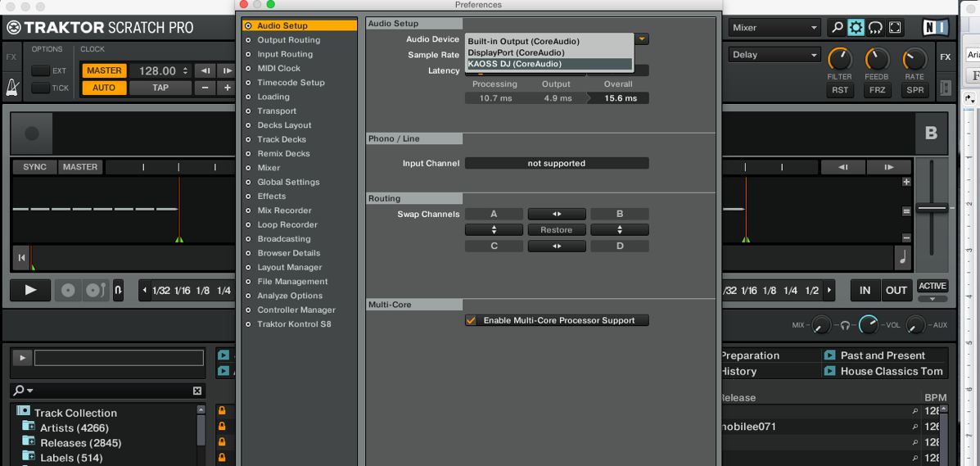The width and height of the screenshot is (980, 466).
Task: Switch to fullscreen with the corners icon
Action: click(894, 28)
